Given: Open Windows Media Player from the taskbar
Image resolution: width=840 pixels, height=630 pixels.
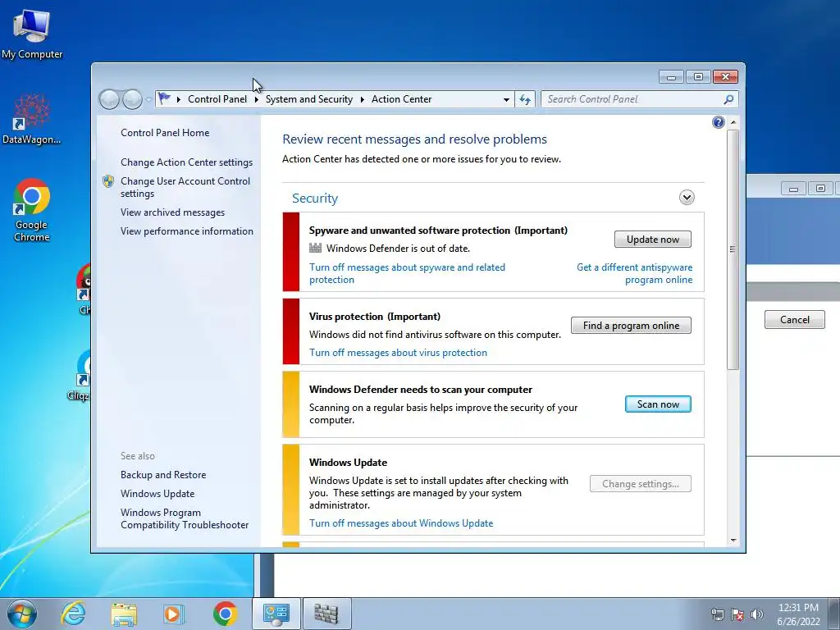Looking at the screenshot, I should coord(173,614).
